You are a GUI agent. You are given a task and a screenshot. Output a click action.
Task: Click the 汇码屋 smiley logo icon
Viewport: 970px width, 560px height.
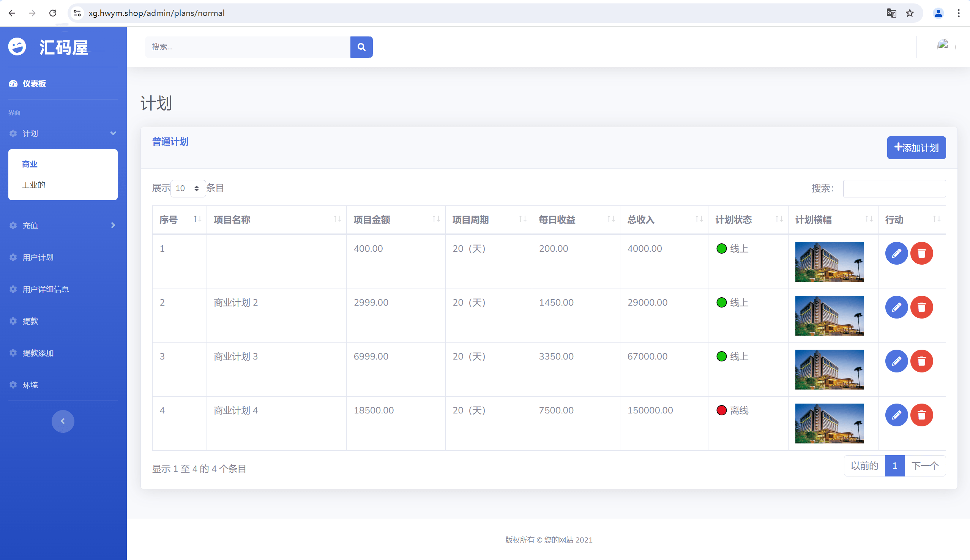pyautogui.click(x=17, y=47)
